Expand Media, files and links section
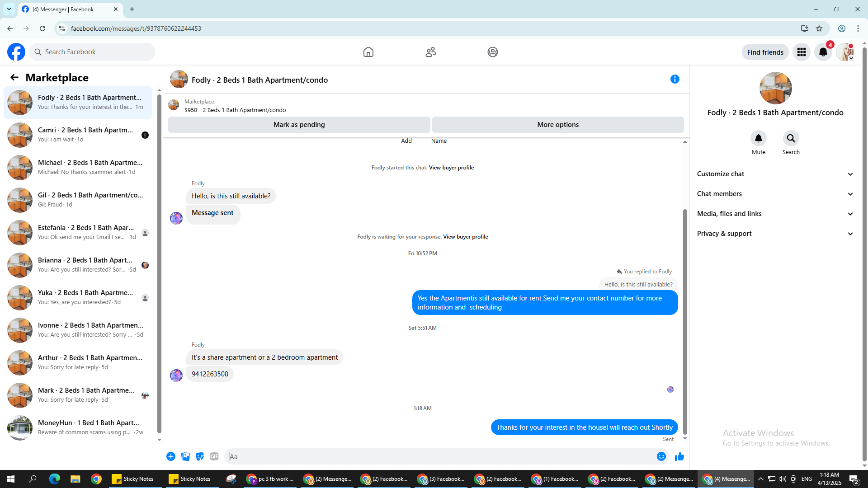Screen dimensions: 868x488 775,214
